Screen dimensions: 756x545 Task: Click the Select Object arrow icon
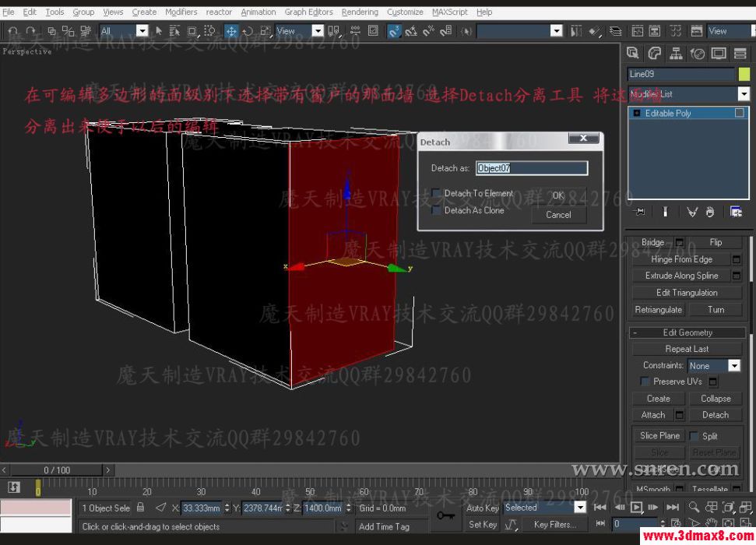click(x=160, y=31)
